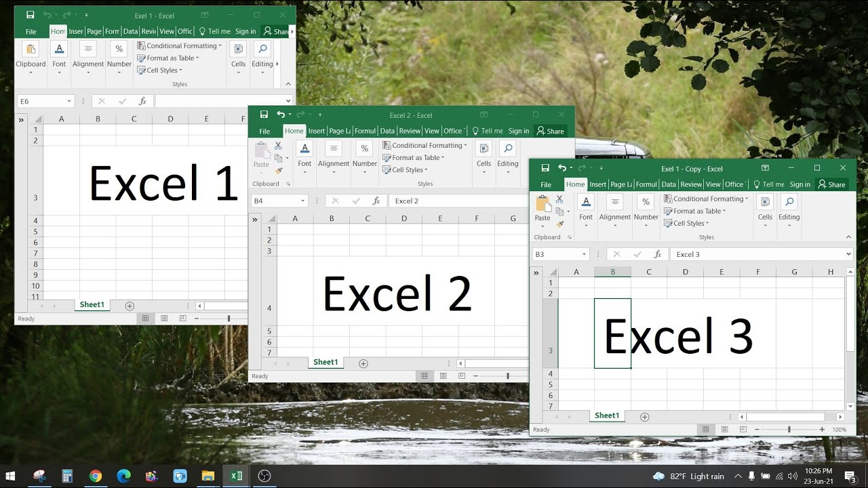Click the zoom slider in Exel 1 - Copy status bar

(789, 430)
